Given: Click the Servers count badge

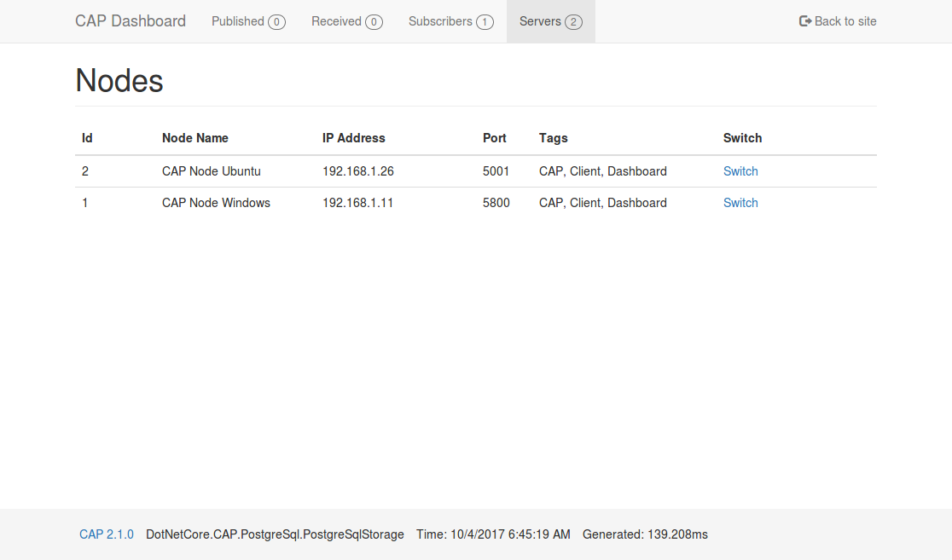Looking at the screenshot, I should [x=573, y=22].
